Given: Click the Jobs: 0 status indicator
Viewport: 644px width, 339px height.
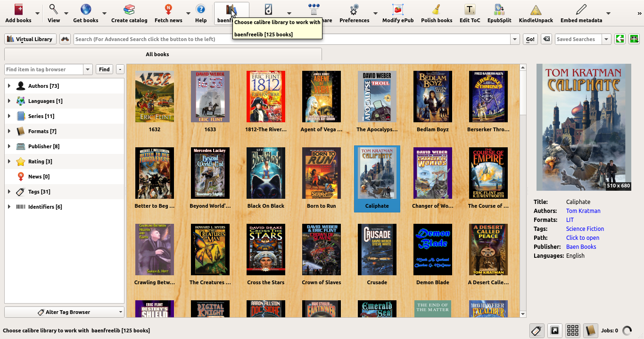Looking at the screenshot, I should (609, 331).
